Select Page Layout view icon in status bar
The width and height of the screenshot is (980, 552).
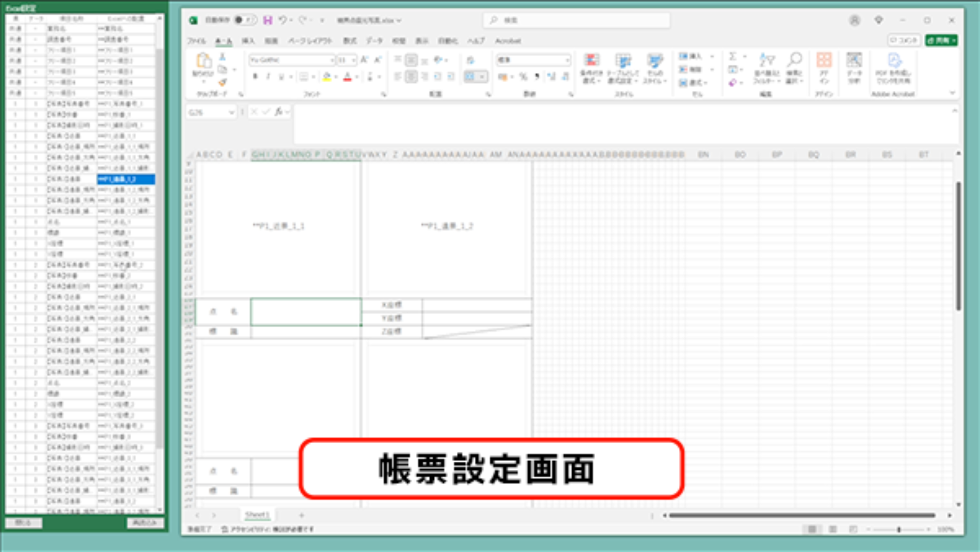click(x=832, y=530)
